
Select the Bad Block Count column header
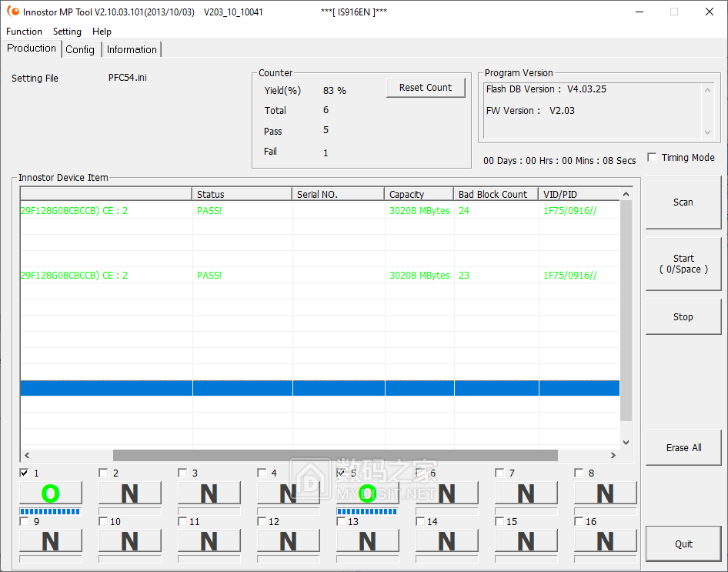(x=496, y=194)
